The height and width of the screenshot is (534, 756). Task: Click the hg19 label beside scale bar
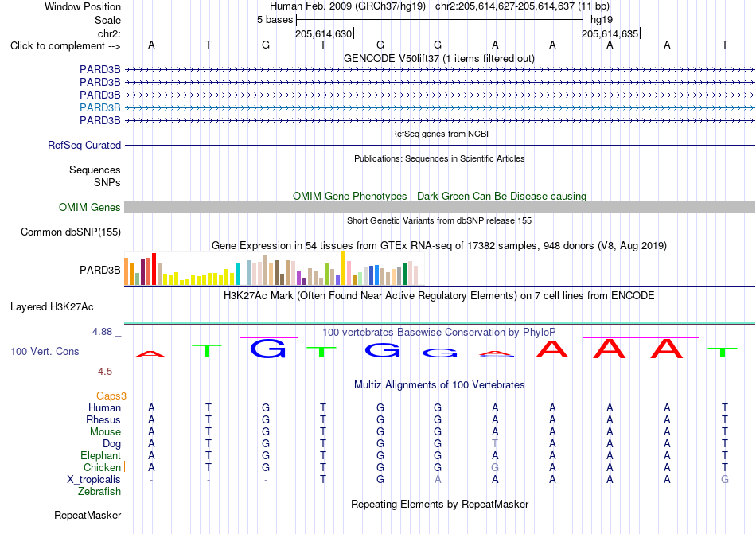coord(602,20)
